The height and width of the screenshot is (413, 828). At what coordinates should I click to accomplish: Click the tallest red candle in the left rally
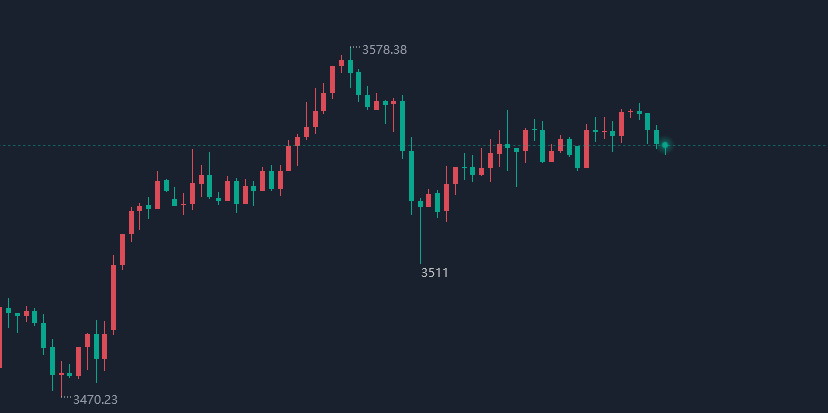(x=113, y=297)
